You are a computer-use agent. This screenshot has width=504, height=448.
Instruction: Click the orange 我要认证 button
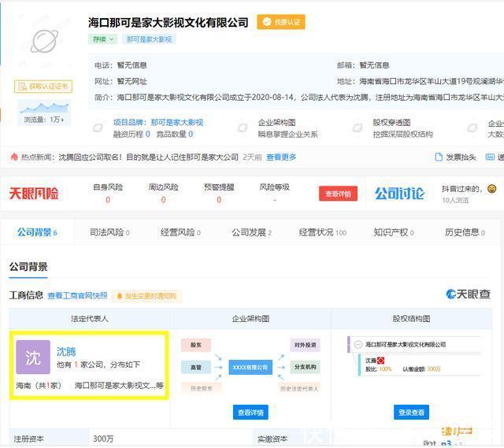click(281, 22)
